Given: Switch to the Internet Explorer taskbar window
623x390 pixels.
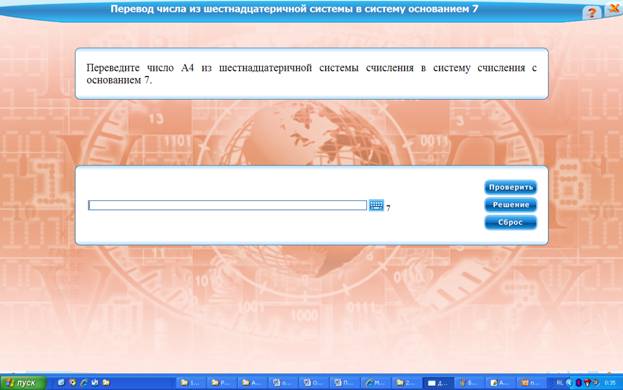Looking at the screenshot, I should click(x=375, y=383).
